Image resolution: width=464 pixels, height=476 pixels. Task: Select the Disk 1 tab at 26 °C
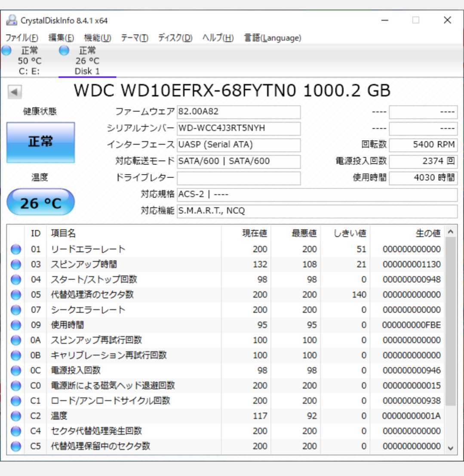(x=87, y=61)
